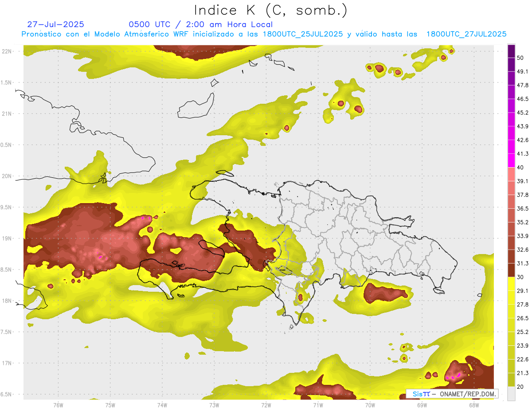The height and width of the screenshot is (411, 532).
Task: Click the longitude label "73W"
Action: coord(214,405)
